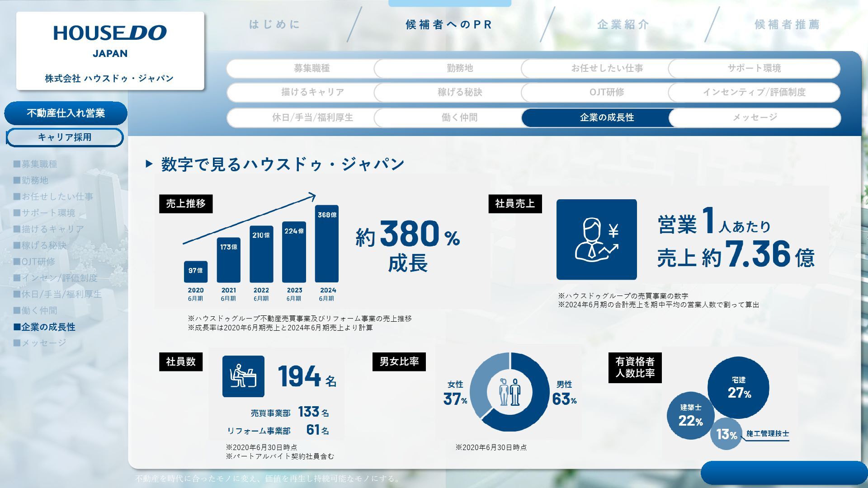The height and width of the screenshot is (488, 868).
Task: Go to 描けるキャリア in the sidebar
Action: pos(49,229)
